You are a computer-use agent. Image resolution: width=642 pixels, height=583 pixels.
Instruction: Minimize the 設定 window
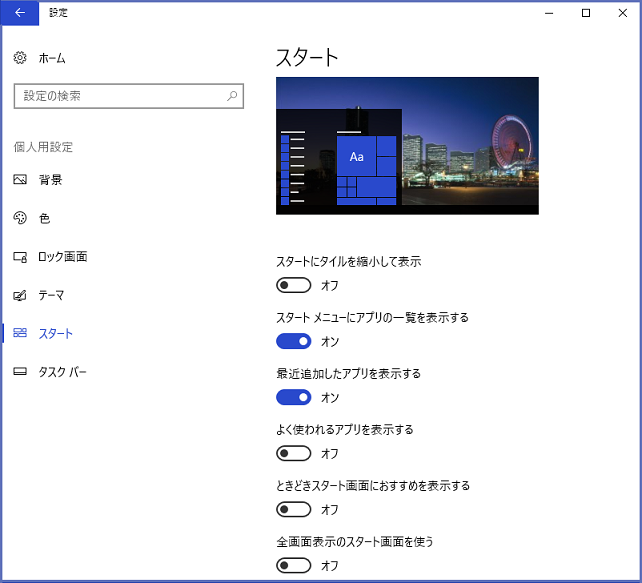(x=549, y=13)
